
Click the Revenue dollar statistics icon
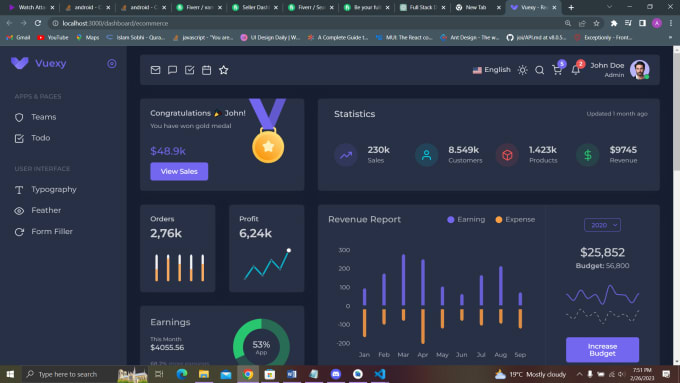pyautogui.click(x=588, y=155)
